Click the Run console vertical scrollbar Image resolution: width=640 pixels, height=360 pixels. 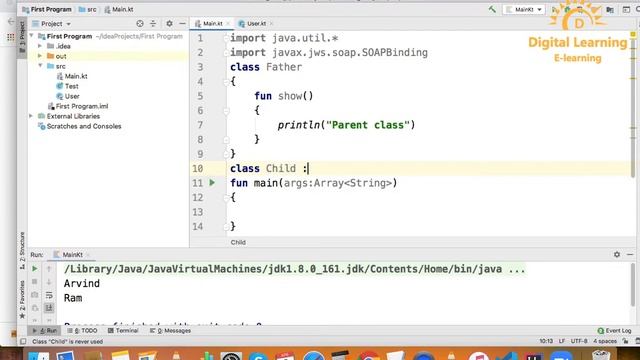[x=633, y=286]
